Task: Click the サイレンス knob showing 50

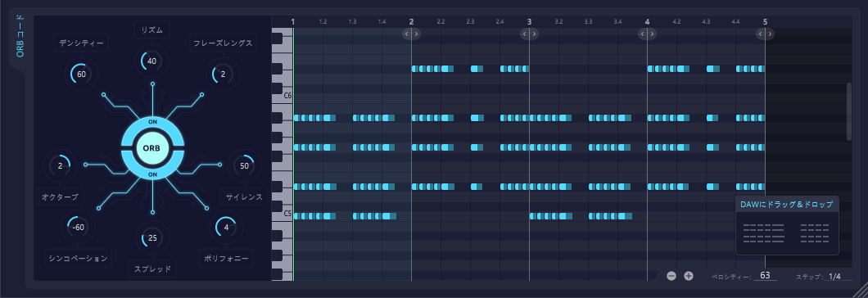Action: coord(245,165)
